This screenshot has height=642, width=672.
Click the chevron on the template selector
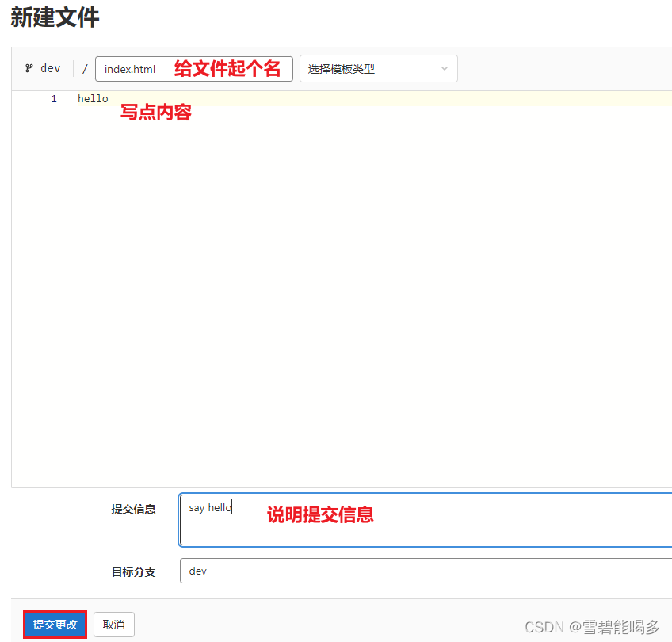tap(445, 69)
